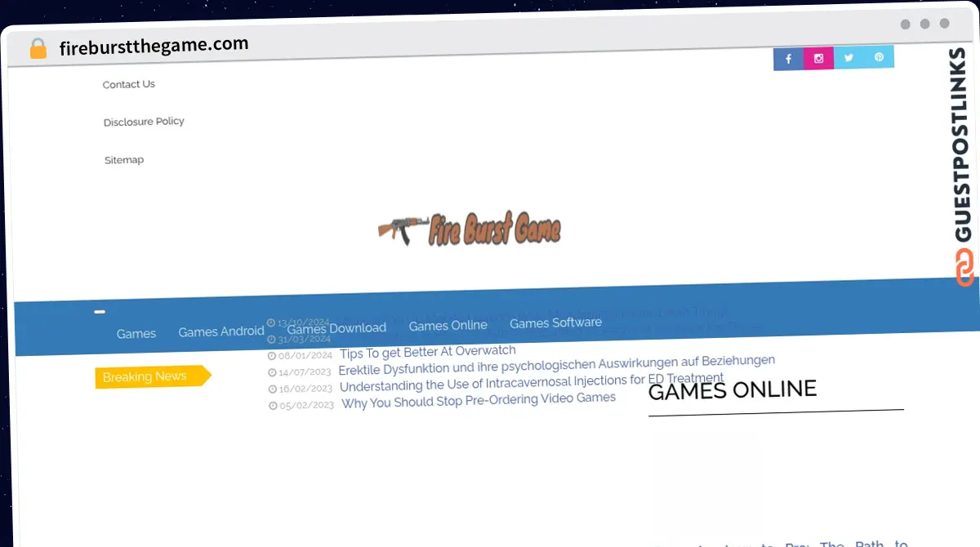This screenshot has width=980, height=547.
Task: Click the clock icon beside 14/07/2023
Action: click(x=272, y=372)
